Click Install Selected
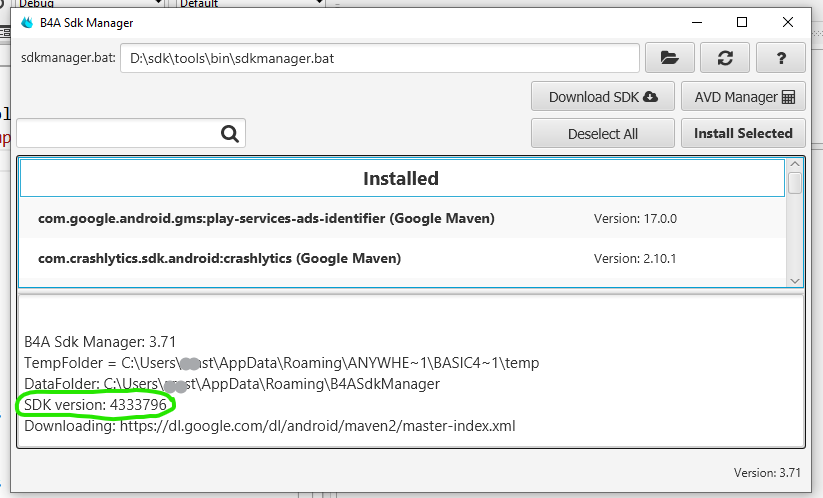This screenshot has height=498, width=823. click(743, 133)
